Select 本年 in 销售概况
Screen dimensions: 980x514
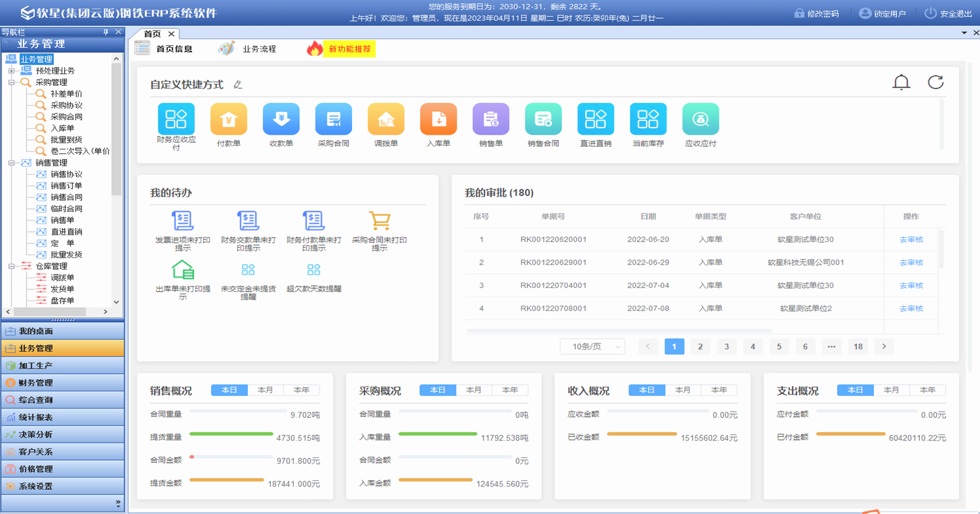pyautogui.click(x=302, y=390)
